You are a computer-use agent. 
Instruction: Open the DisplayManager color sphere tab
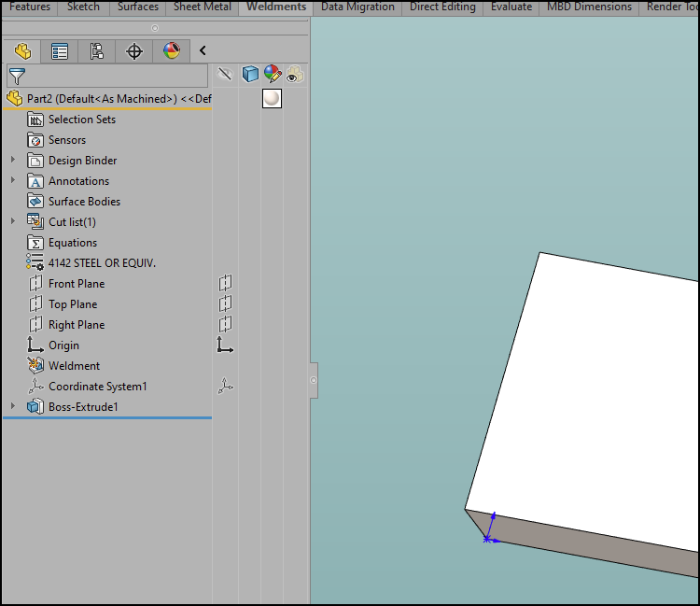coord(172,51)
